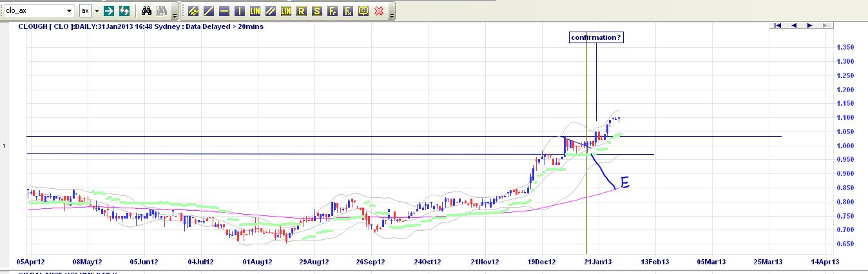Viewport: 868px width, 274px height.
Task: Click the 21Nov12 date axis label
Action: pos(484,262)
